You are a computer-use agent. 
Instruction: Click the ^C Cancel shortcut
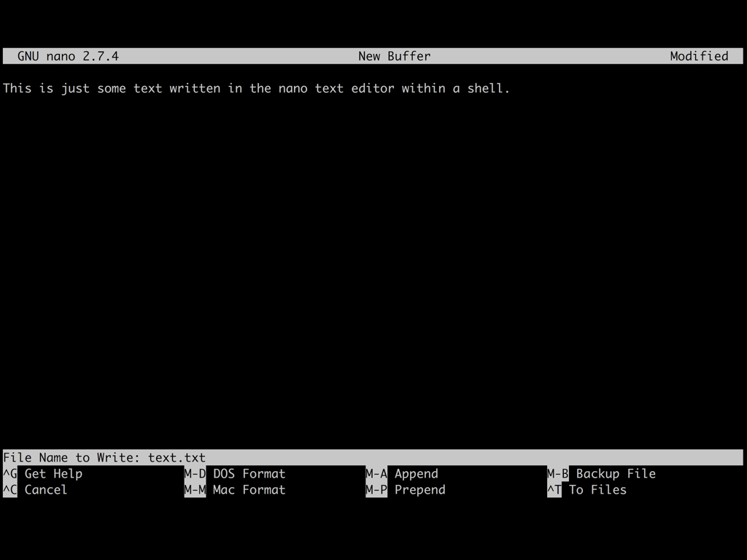pyautogui.click(x=35, y=489)
